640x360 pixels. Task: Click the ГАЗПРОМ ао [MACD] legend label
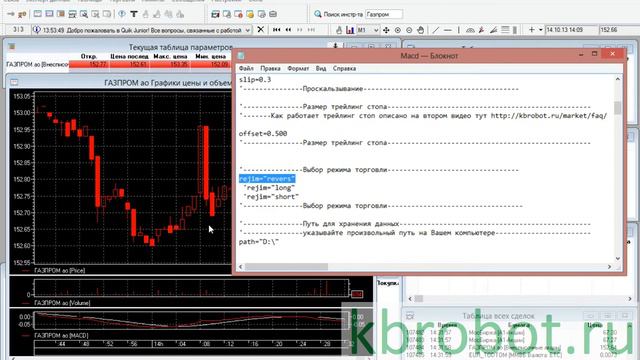[x=61, y=336]
